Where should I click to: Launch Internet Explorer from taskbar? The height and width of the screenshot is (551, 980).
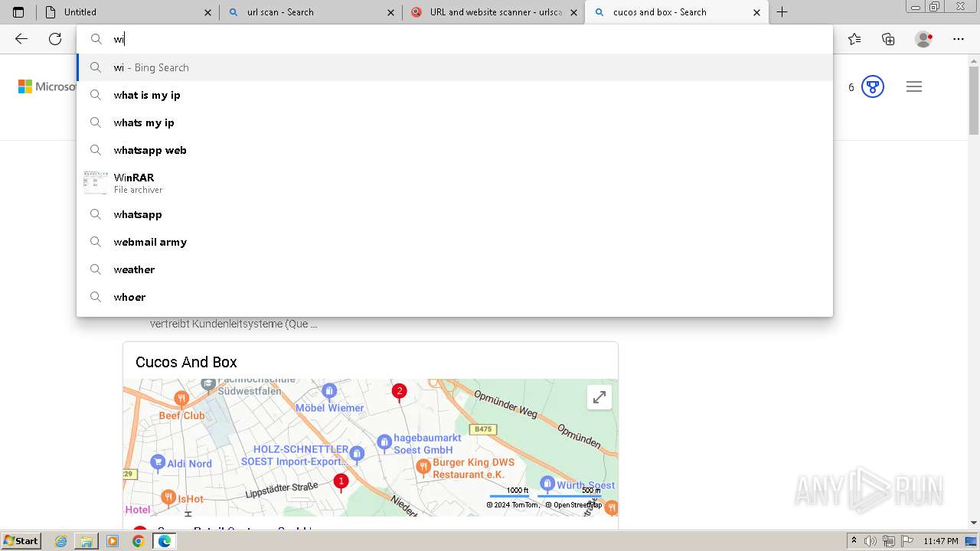point(61,541)
